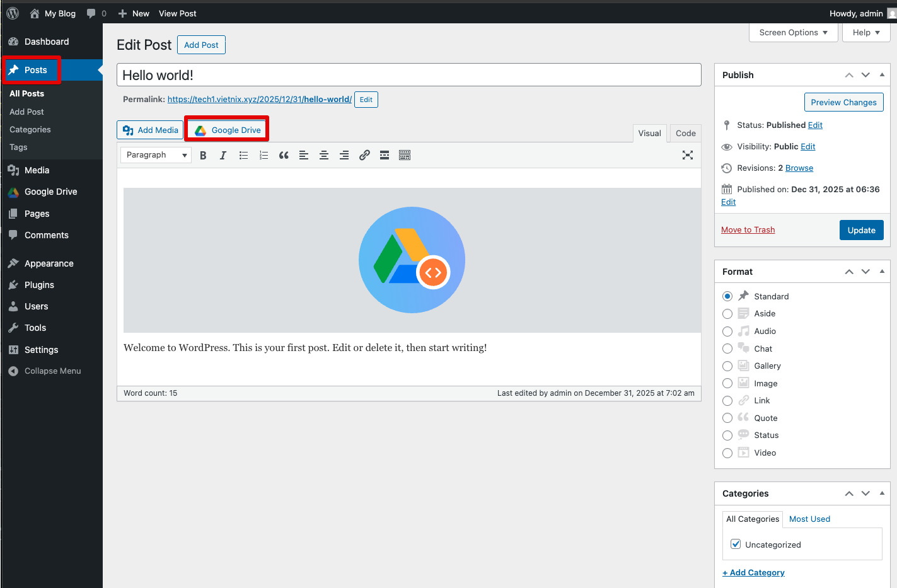Open Appearance in the sidebar

pos(52,263)
